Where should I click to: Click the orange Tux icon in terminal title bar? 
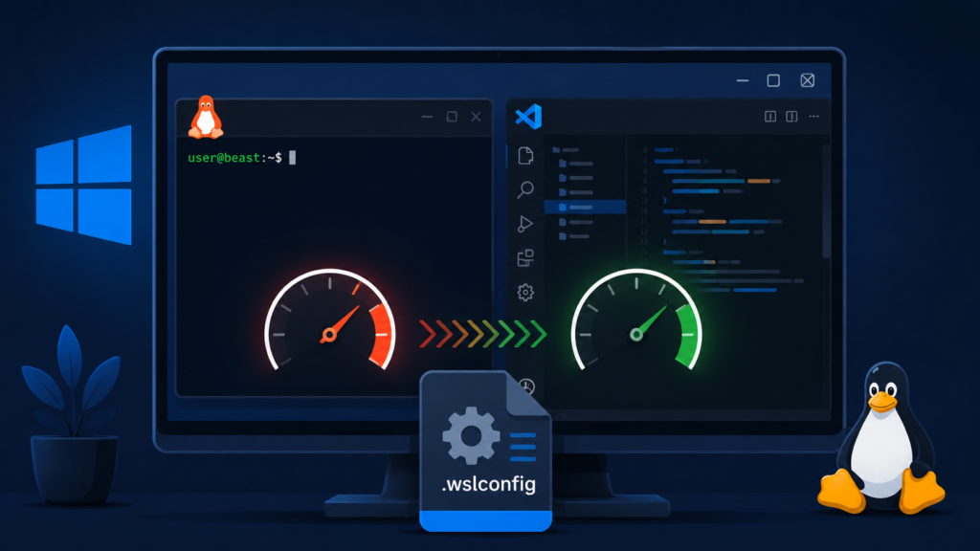(x=206, y=117)
